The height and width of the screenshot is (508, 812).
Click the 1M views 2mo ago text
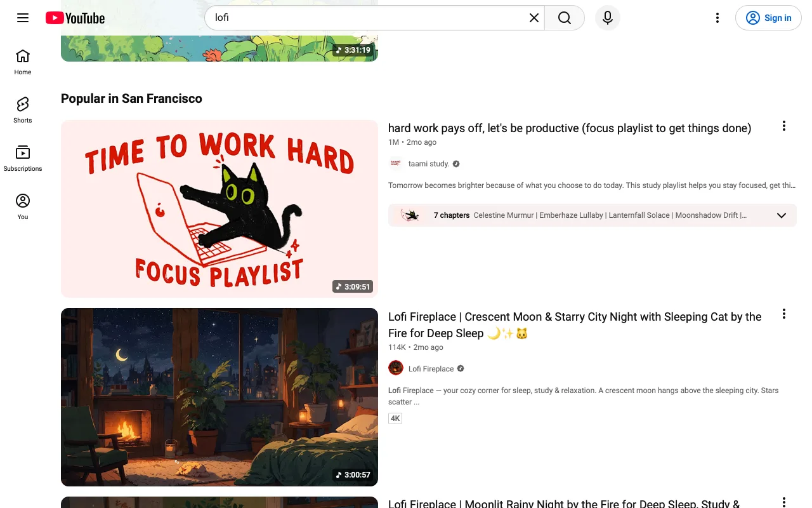[x=412, y=142]
